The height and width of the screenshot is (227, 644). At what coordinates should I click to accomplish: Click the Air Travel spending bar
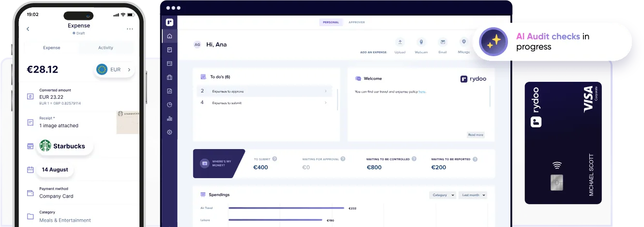(287, 208)
